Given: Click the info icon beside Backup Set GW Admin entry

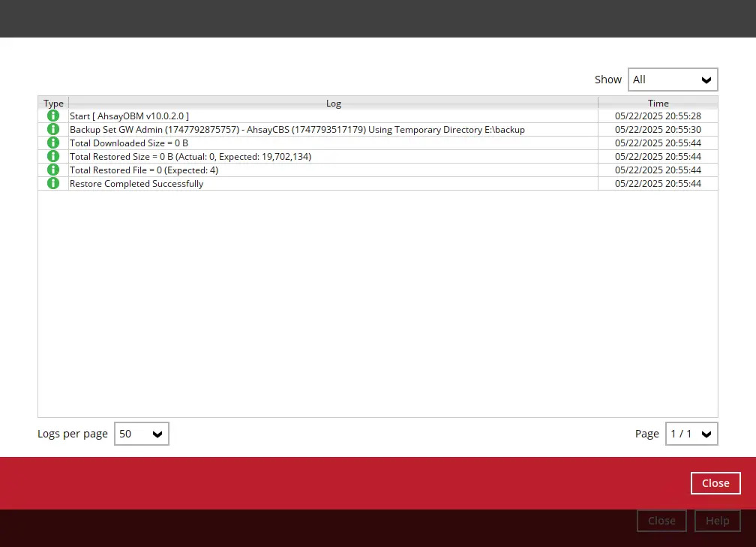Looking at the screenshot, I should (52, 129).
